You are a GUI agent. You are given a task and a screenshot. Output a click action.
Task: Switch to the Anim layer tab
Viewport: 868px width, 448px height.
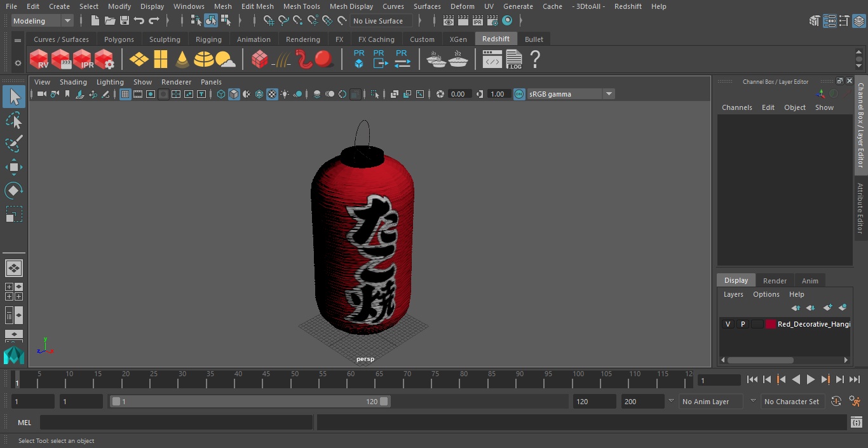pos(810,280)
